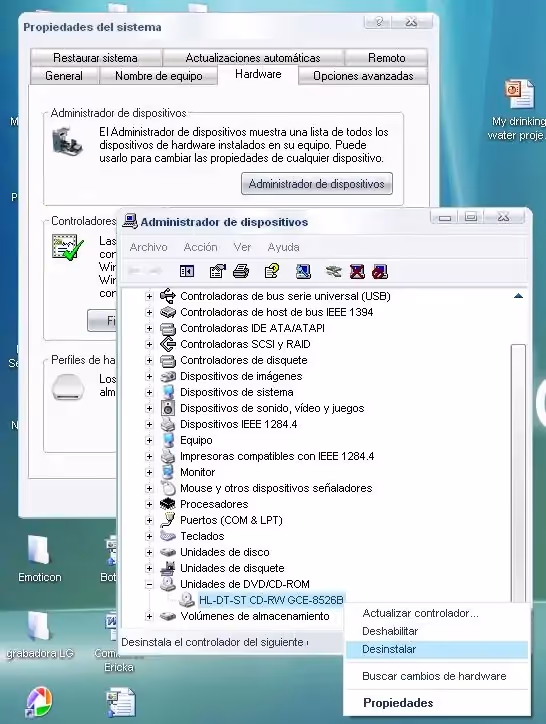Collapse Unidades de DVD/CD-ROM node
Viewport: 546px width, 724px height.
point(149,585)
